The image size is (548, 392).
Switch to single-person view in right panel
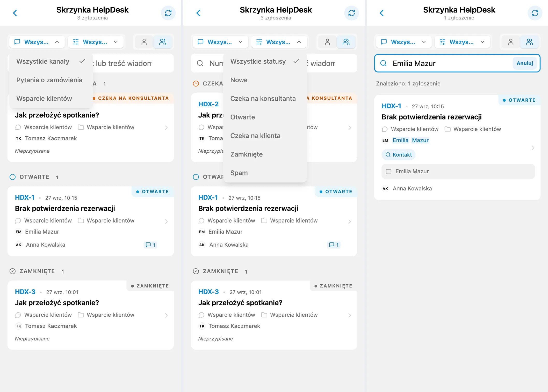click(x=511, y=42)
